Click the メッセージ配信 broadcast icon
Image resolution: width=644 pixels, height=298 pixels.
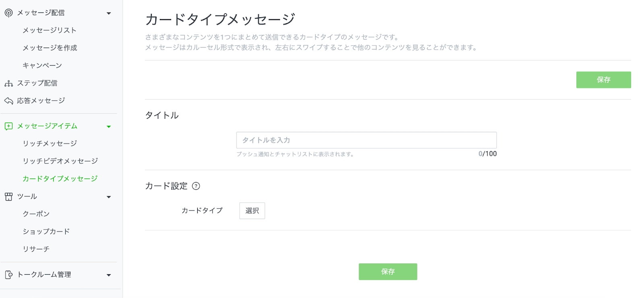8,13
